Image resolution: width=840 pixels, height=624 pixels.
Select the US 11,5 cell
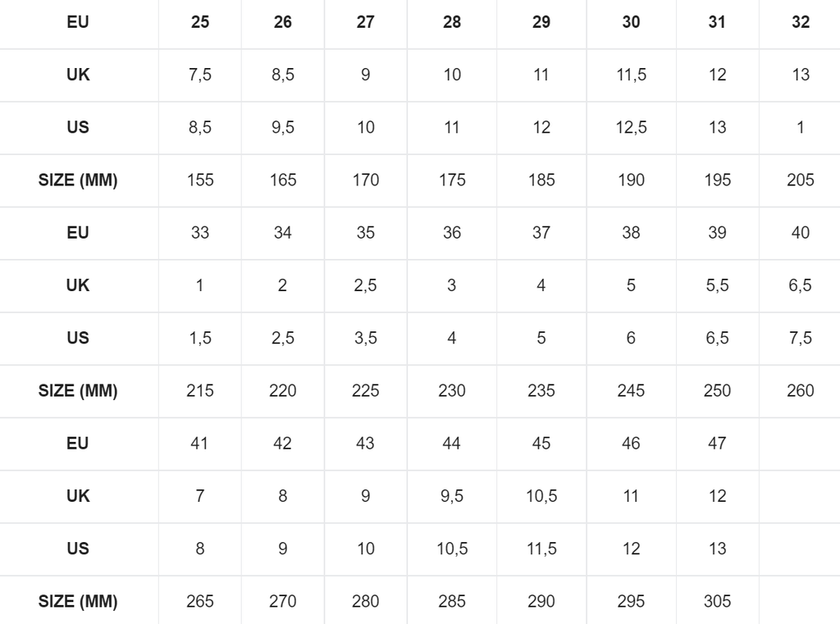tap(541, 549)
